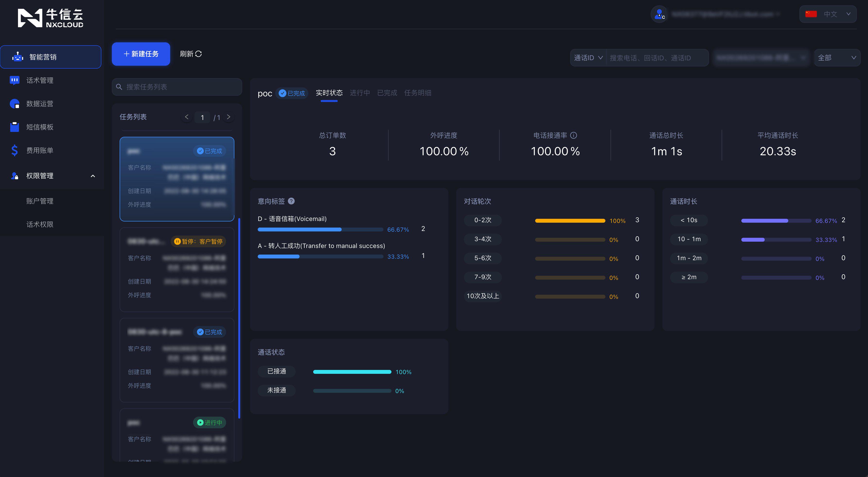The image size is (868, 477).
Task: Switch to the 进行中 tab
Action: pyautogui.click(x=360, y=93)
